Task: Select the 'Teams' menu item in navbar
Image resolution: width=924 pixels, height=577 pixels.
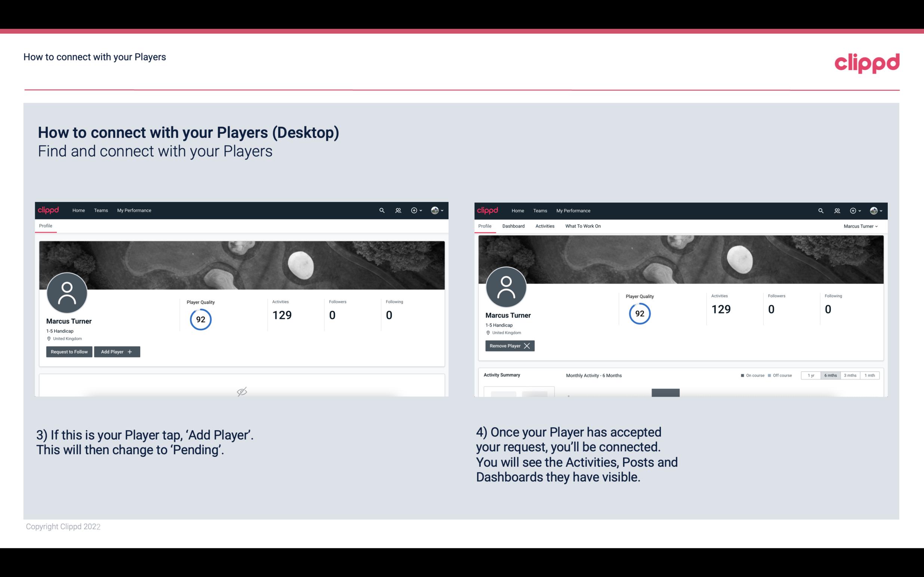Action: point(101,211)
